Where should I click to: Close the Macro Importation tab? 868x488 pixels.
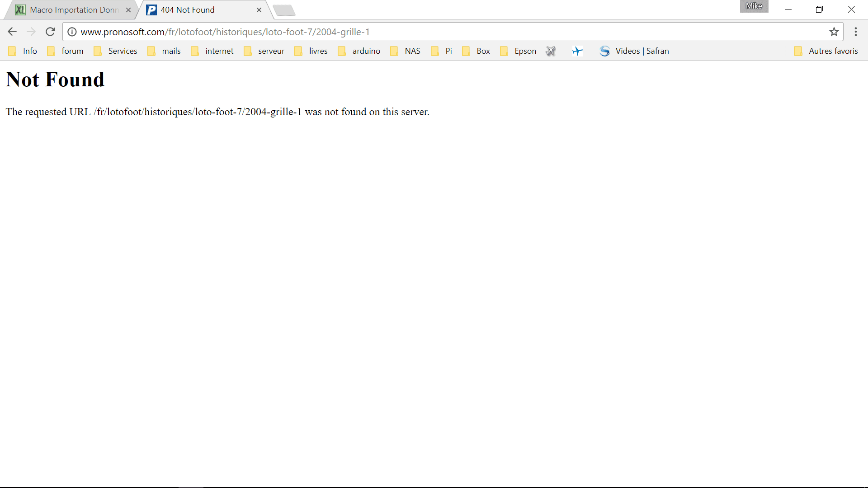(128, 10)
